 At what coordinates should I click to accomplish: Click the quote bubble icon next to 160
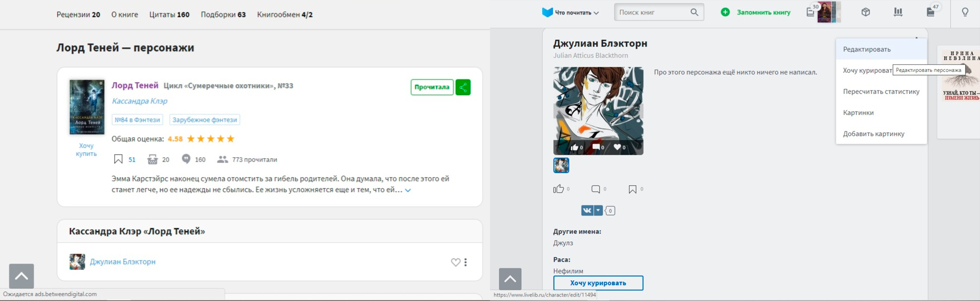click(x=186, y=159)
